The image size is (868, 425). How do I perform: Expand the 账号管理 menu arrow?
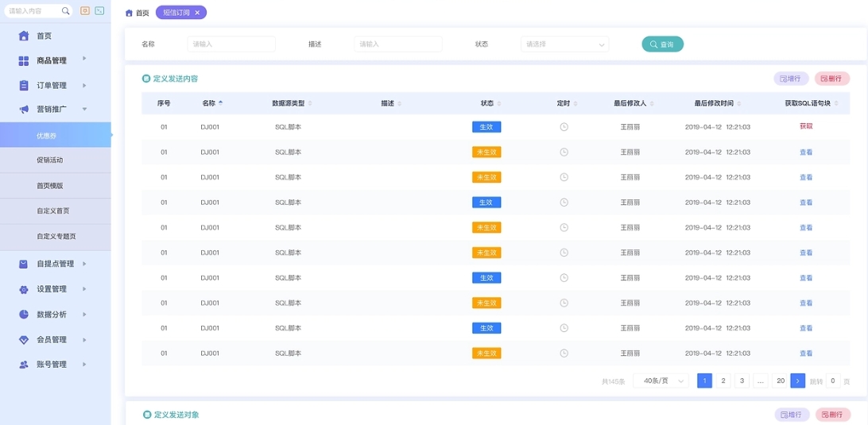coord(85,365)
